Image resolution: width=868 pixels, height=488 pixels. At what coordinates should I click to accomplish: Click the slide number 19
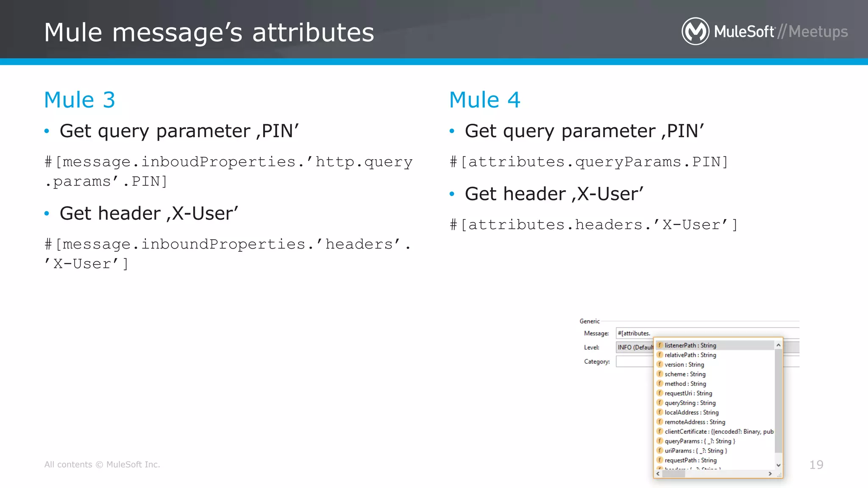pyautogui.click(x=816, y=465)
